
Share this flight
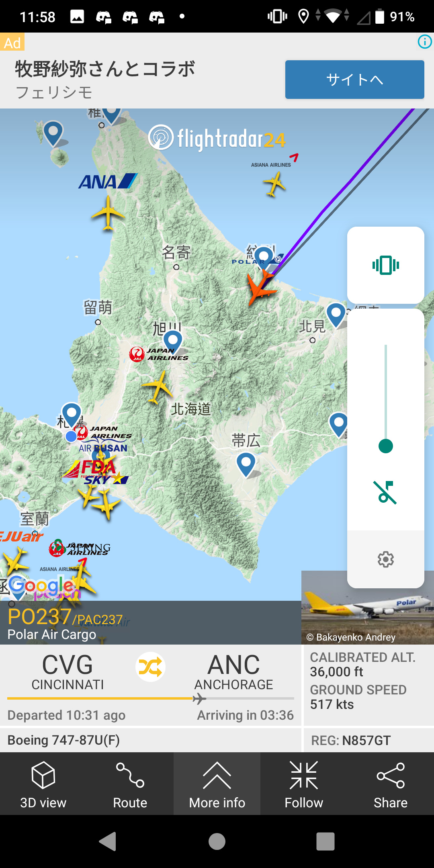[391, 784]
